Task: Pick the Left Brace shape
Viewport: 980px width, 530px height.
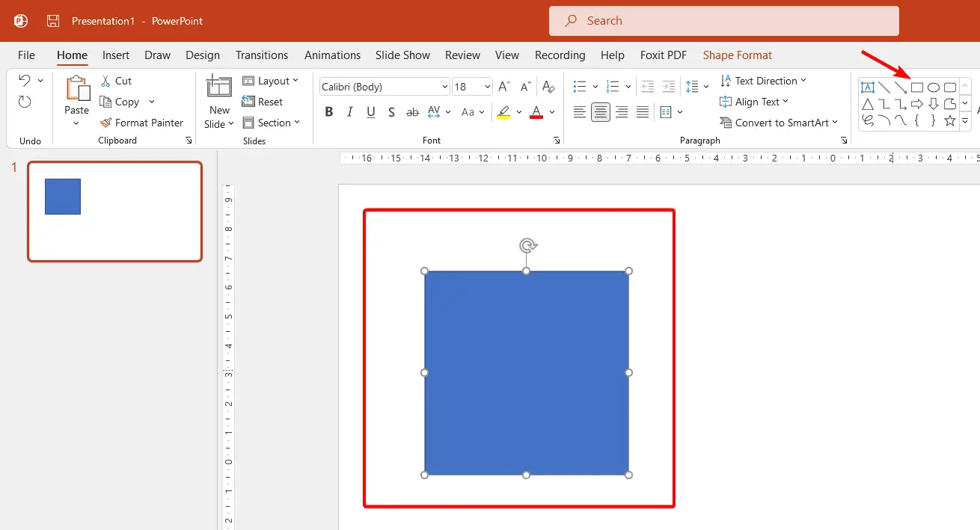Action: (x=917, y=120)
